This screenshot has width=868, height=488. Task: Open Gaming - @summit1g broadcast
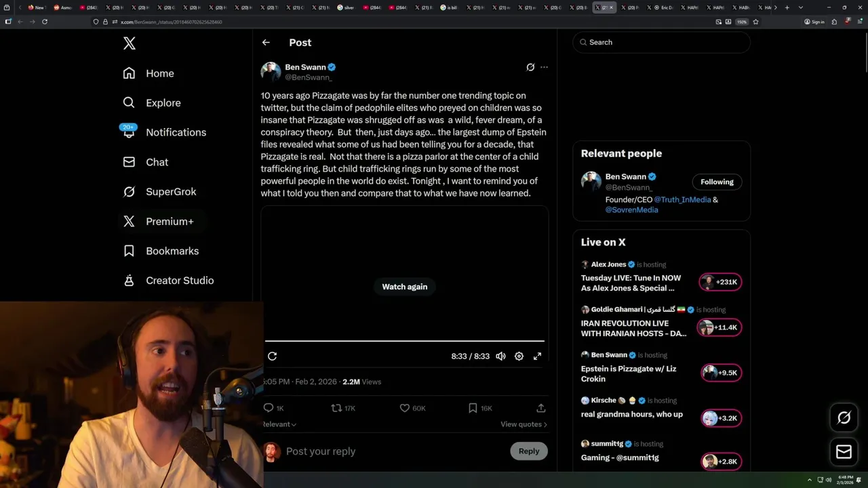pyautogui.click(x=620, y=457)
